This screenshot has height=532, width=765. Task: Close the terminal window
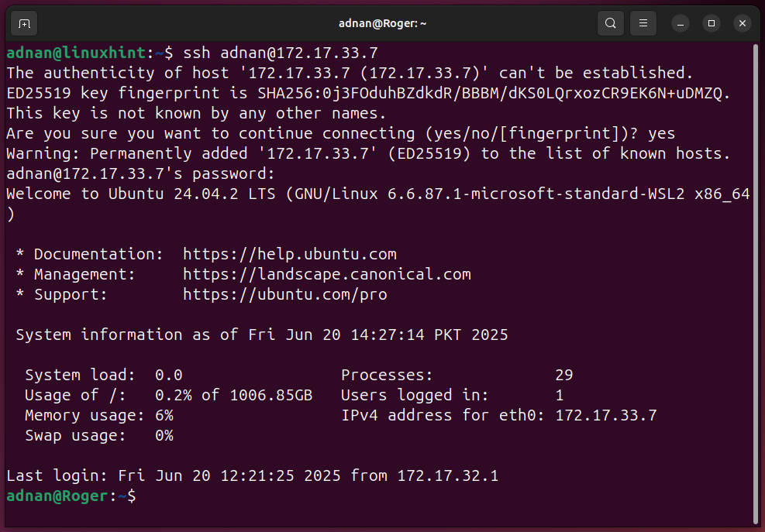pyautogui.click(x=743, y=23)
